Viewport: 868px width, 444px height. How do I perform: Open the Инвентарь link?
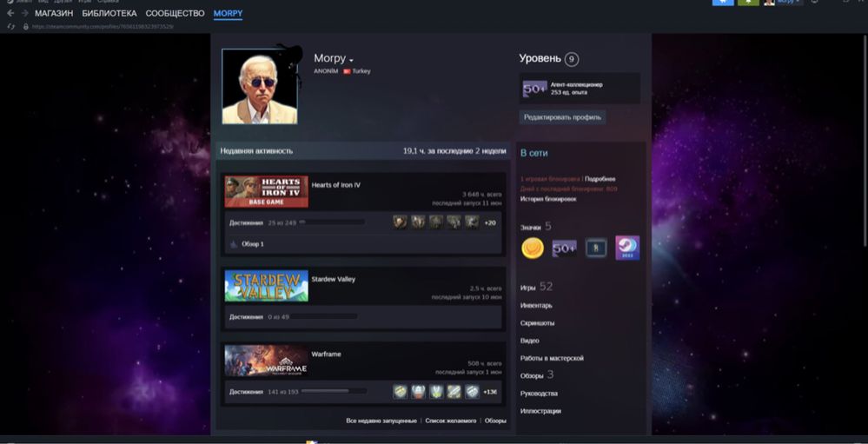[x=536, y=306]
